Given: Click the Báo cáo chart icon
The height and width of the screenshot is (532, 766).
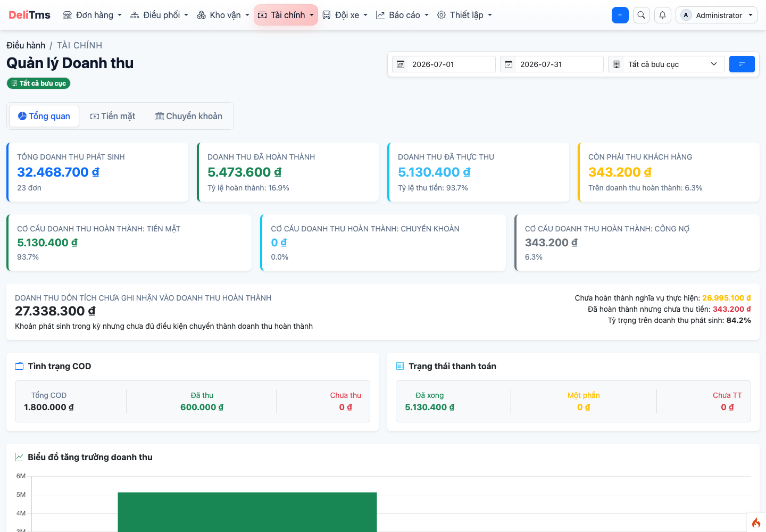Looking at the screenshot, I should coord(380,15).
